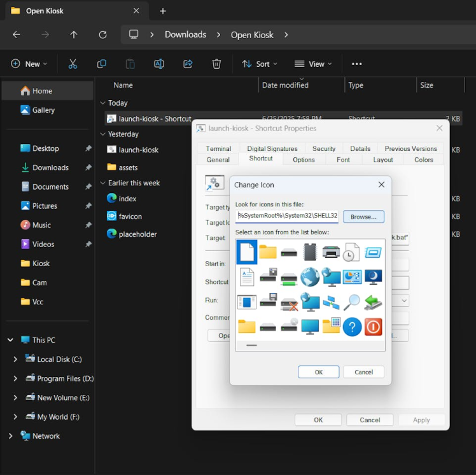Open the General tab in properties
The height and width of the screenshot is (475, 476).
click(218, 160)
